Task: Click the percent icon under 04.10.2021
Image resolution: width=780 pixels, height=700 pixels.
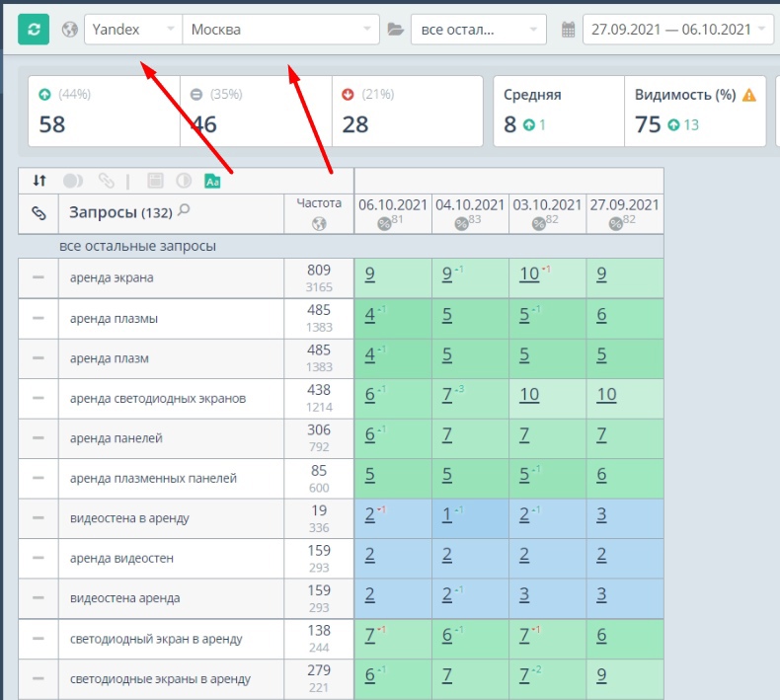Action: tap(461, 224)
